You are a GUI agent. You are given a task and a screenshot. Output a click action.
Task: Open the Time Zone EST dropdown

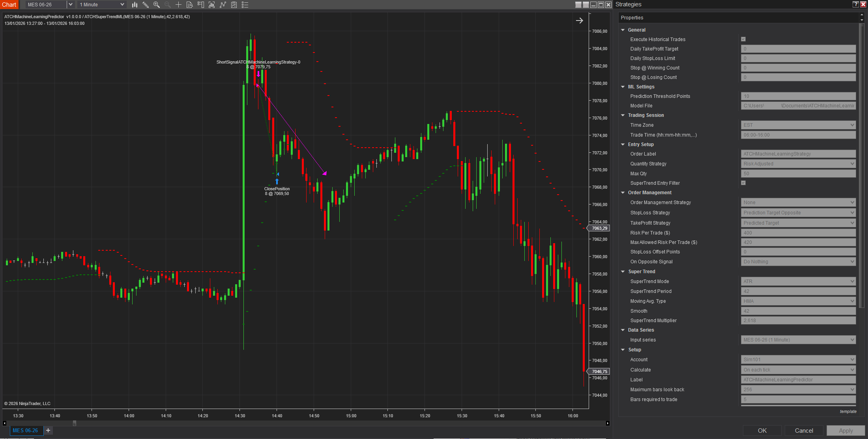(798, 125)
